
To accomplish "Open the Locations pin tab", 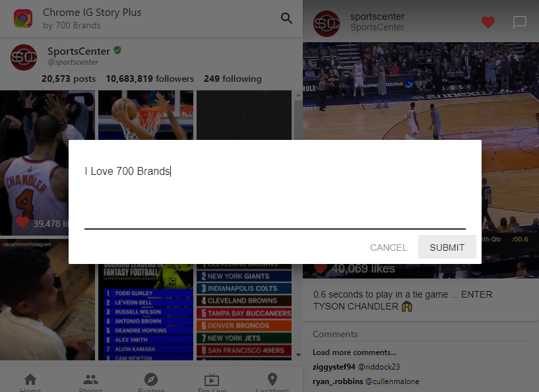I will 272,382.
